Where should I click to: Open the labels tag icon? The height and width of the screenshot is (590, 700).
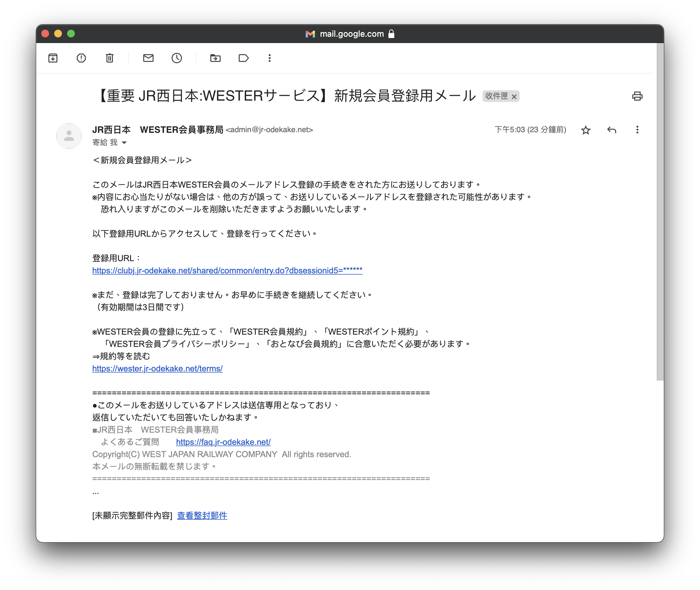point(244,58)
